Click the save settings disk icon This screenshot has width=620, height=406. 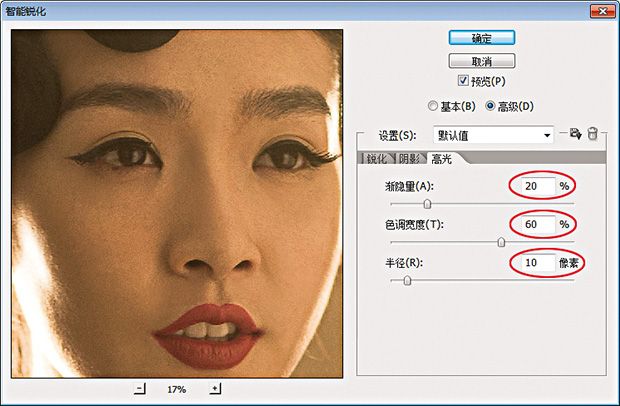[575, 134]
